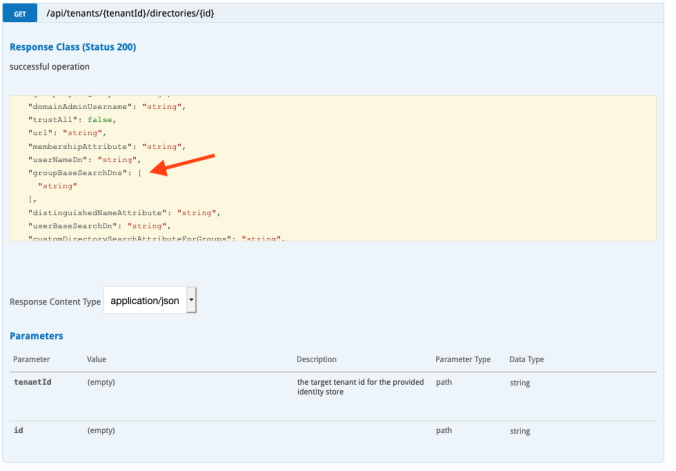The image size is (676, 471).
Task: Click the domainAdminUsername line in the JSON
Action: (106, 105)
